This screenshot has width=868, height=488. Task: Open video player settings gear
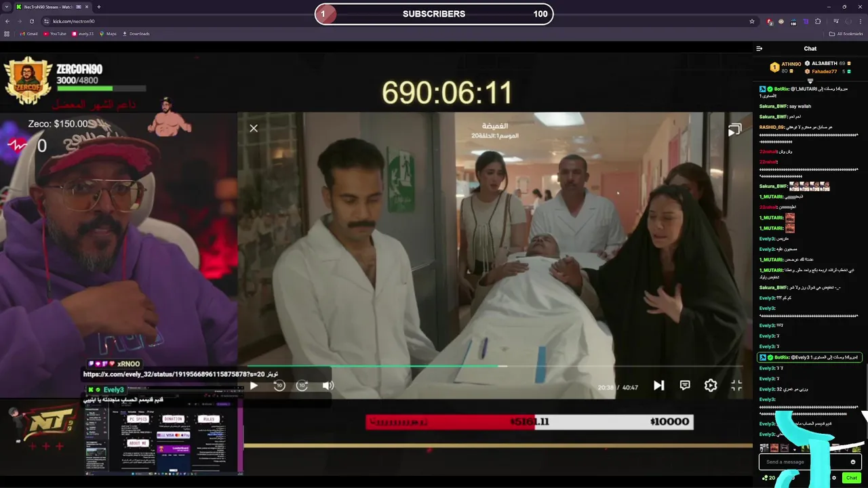click(711, 386)
